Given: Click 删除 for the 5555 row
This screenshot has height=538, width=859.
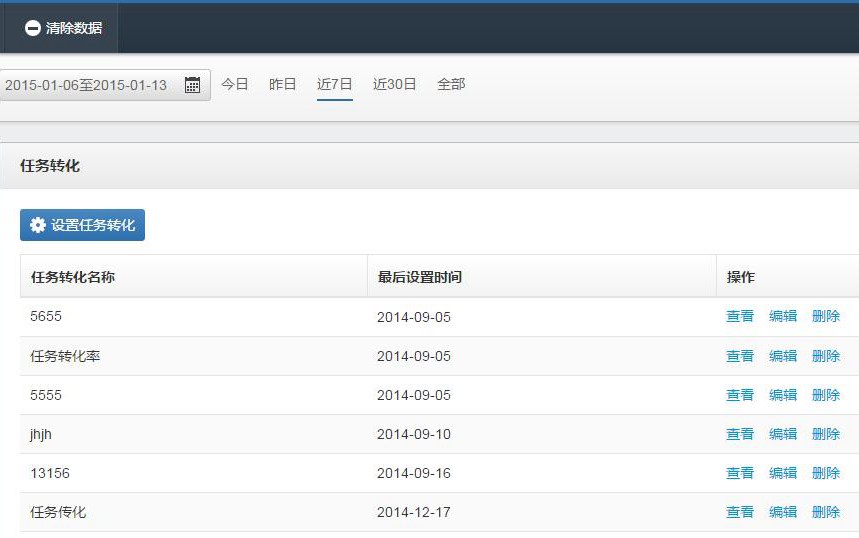Looking at the screenshot, I should (826, 395).
